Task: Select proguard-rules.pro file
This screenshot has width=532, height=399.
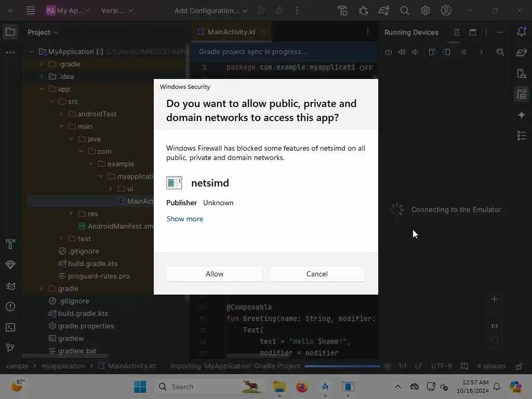Action: point(94,276)
